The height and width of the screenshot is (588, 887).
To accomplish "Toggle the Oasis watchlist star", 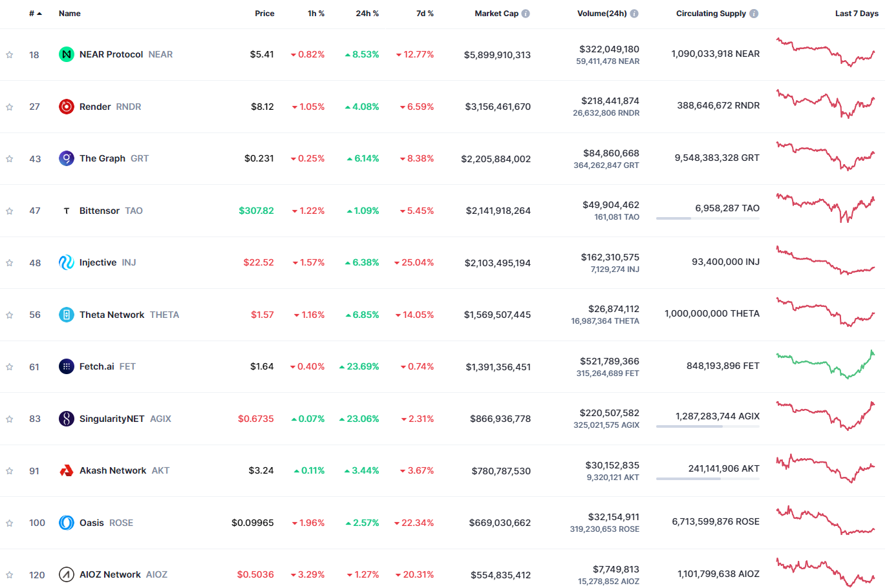I will tap(10, 523).
